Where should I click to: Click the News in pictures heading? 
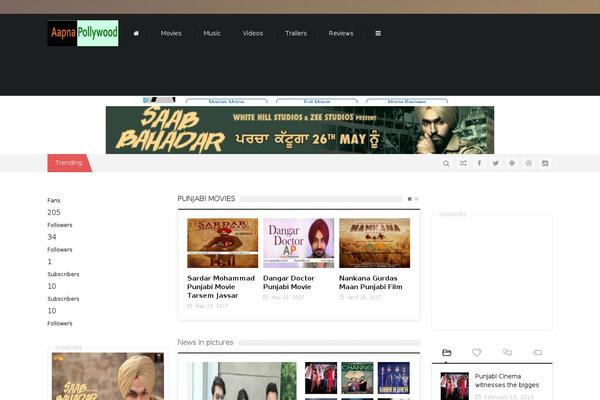[205, 342]
